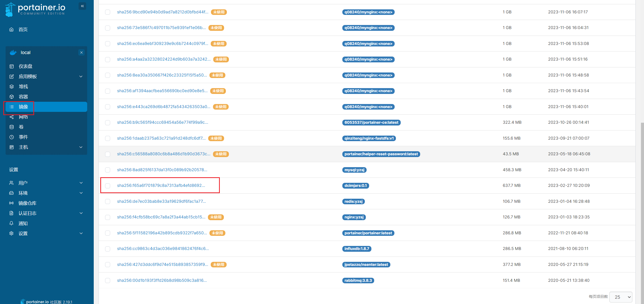Tick checkbox for rabbitmq:3.8.3 image

pos(108,281)
